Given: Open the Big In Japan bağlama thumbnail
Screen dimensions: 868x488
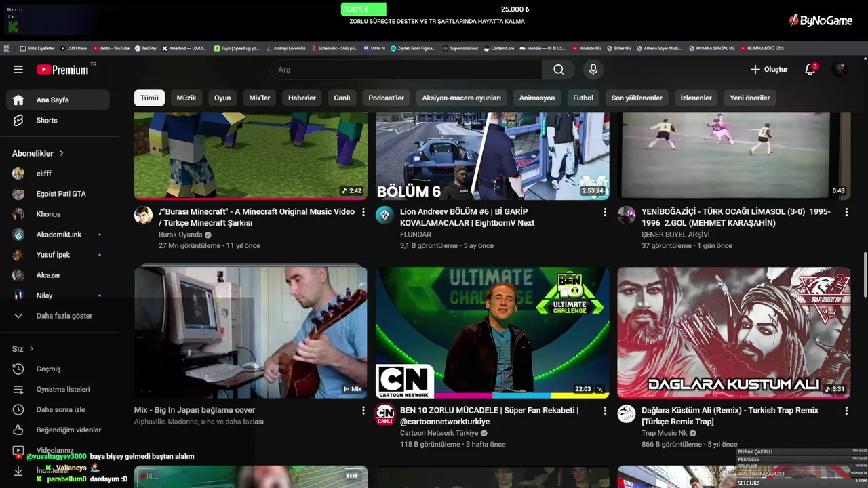Looking at the screenshot, I should [x=251, y=332].
